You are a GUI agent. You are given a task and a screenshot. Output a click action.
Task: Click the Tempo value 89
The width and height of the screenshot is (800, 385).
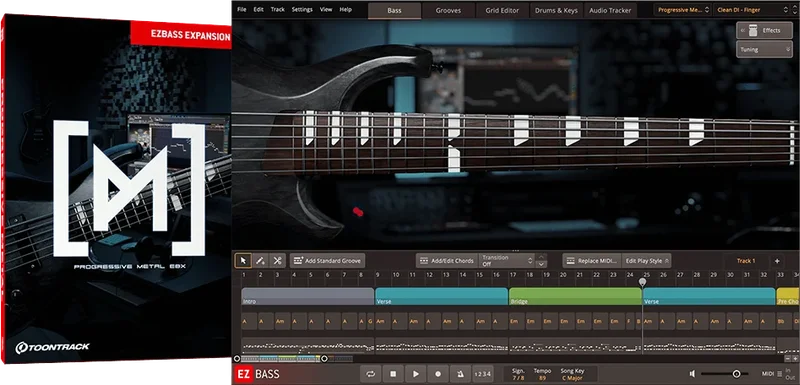pos(542,378)
